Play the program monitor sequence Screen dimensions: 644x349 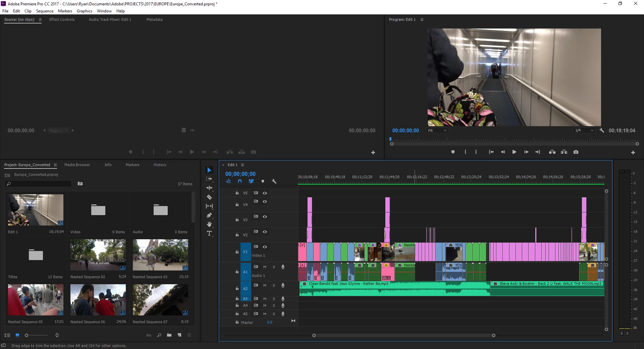pyautogui.click(x=514, y=152)
